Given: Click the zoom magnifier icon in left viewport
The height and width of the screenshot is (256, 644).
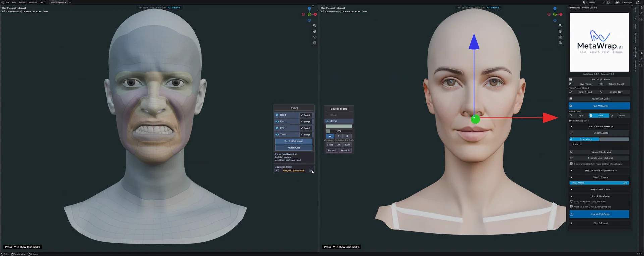Looking at the screenshot, I should click(x=314, y=26).
